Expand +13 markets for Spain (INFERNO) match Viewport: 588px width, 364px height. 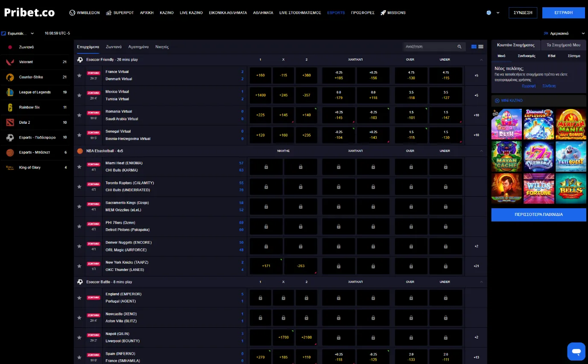476,358
